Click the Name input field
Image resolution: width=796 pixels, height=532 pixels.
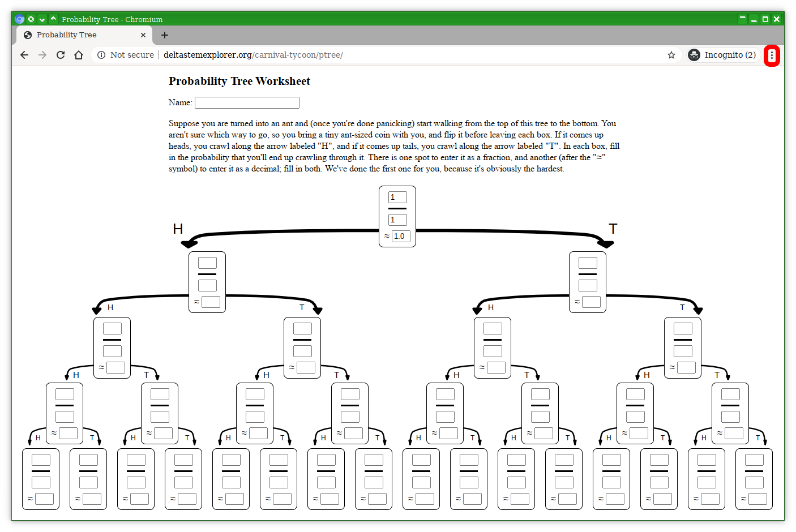(x=247, y=102)
